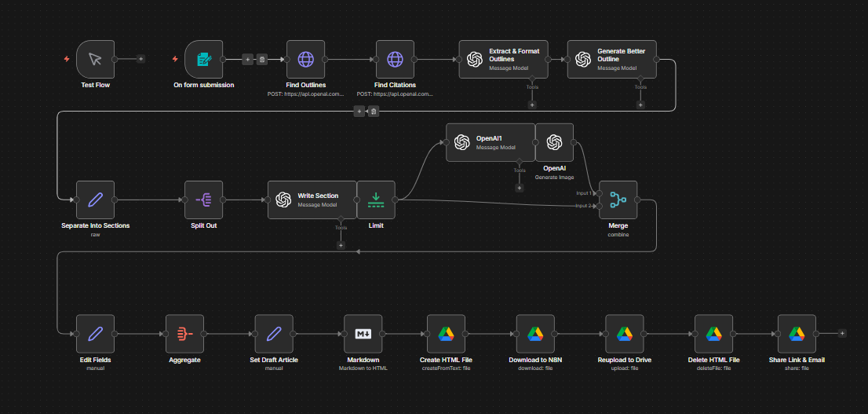Select the Download to N8N node

(534, 334)
